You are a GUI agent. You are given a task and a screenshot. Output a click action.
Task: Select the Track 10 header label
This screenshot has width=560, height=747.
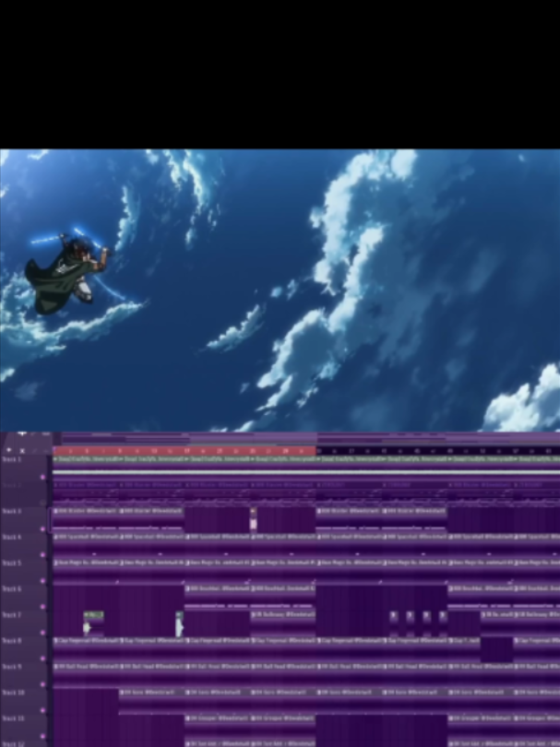click(13, 693)
